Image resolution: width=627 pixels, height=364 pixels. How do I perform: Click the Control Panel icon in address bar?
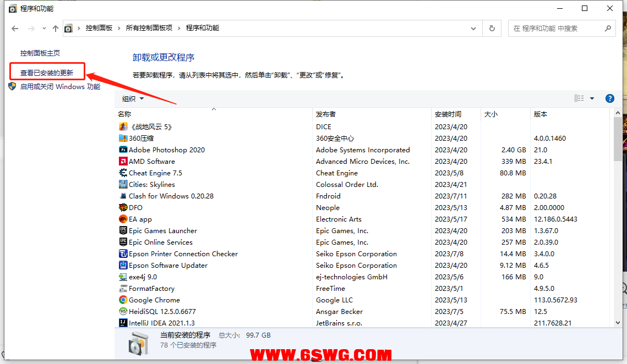pyautogui.click(x=69, y=29)
